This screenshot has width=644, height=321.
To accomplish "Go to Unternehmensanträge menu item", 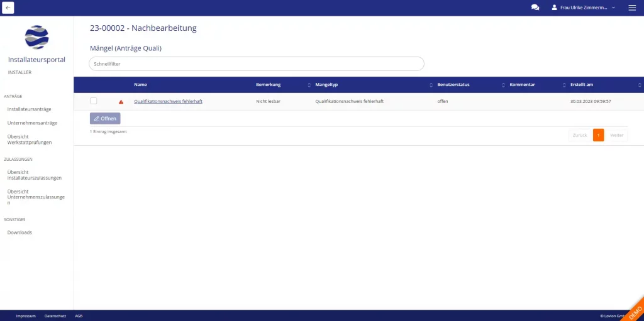I will pos(32,122).
